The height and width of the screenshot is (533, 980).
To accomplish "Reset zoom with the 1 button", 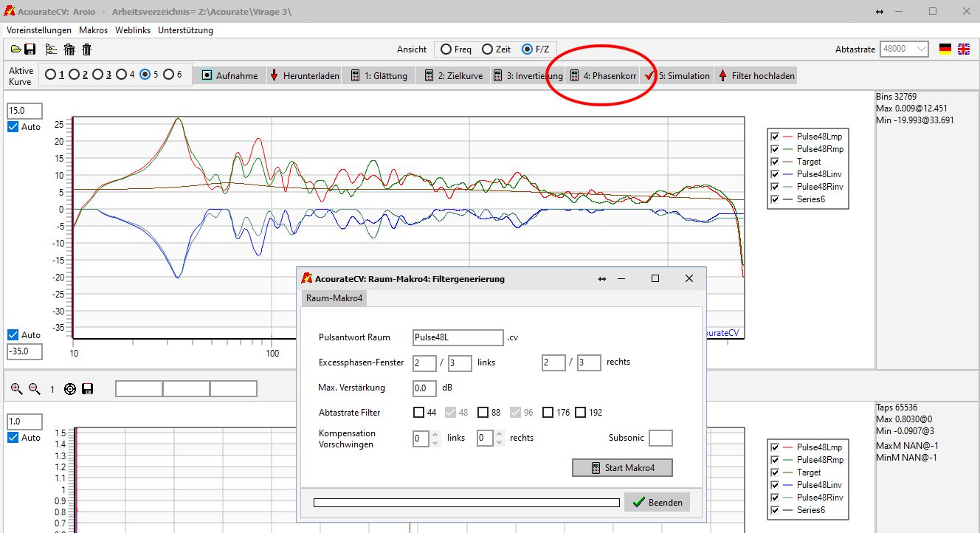I will click(x=52, y=389).
